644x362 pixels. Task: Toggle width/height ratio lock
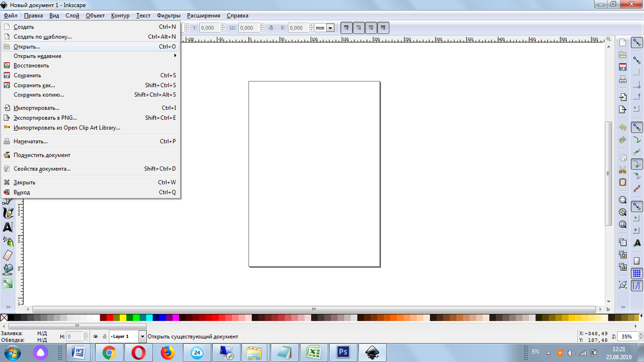click(270, 28)
